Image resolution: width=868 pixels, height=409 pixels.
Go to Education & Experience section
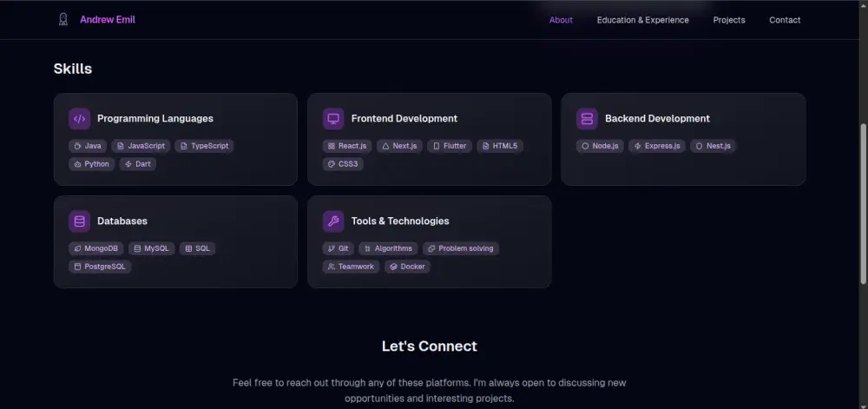pyautogui.click(x=642, y=20)
